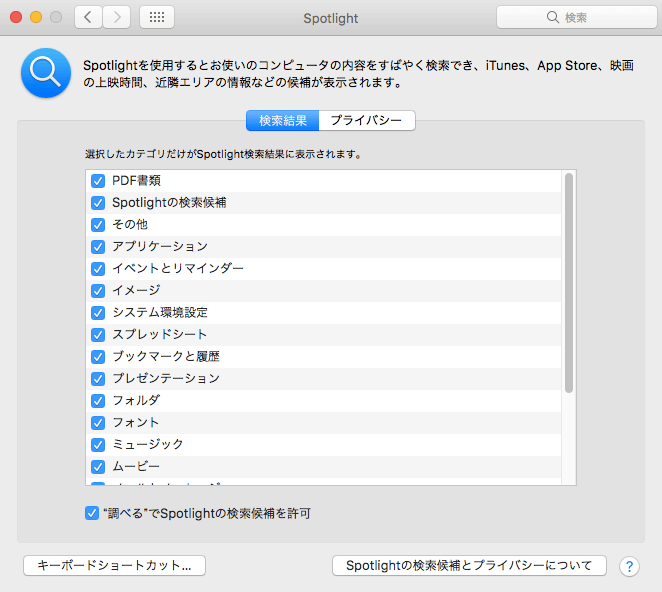Toggle the その他 checkbox
The width and height of the screenshot is (662, 592).
coord(98,225)
